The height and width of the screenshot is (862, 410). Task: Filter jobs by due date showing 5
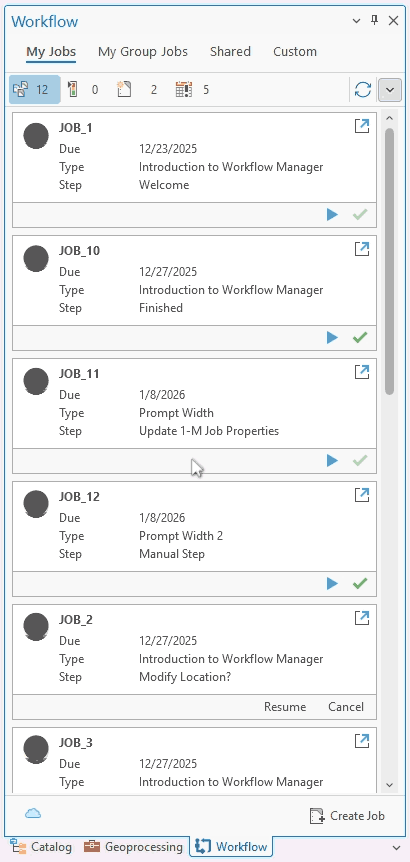[x=193, y=90]
